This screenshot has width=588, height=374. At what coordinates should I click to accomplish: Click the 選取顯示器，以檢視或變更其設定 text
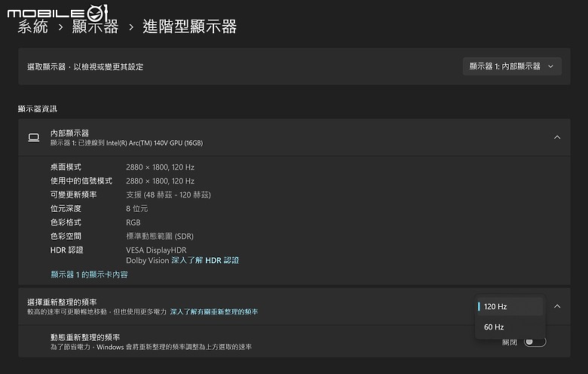point(85,67)
